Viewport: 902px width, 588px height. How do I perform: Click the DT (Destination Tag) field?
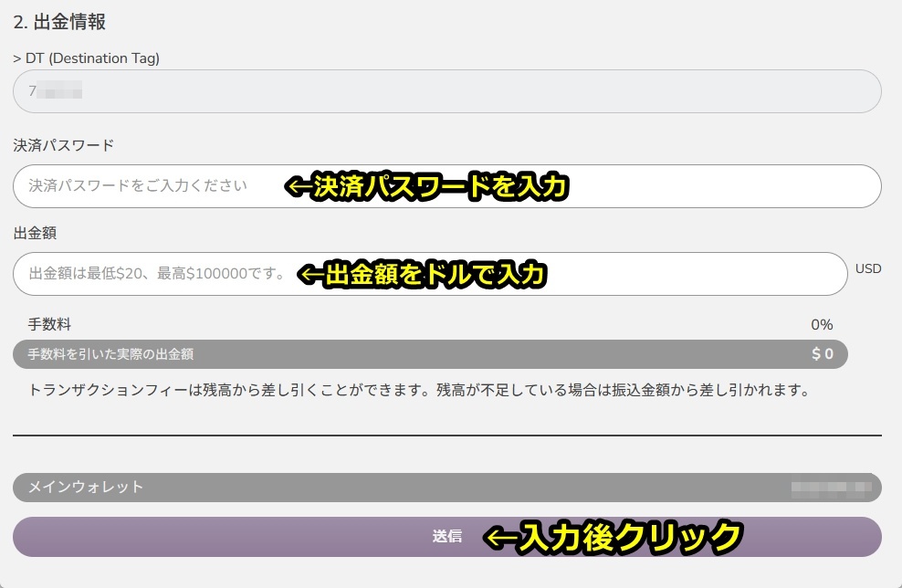[x=447, y=91]
